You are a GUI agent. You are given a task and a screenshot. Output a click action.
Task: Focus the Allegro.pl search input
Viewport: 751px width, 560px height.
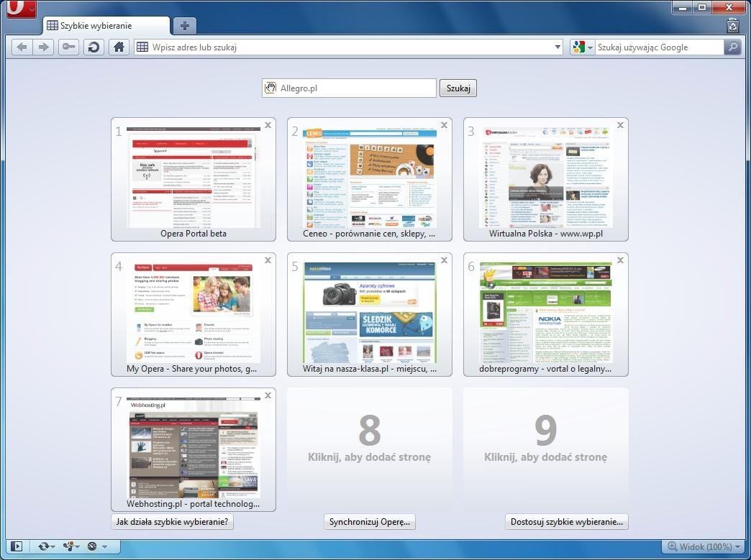(349, 88)
